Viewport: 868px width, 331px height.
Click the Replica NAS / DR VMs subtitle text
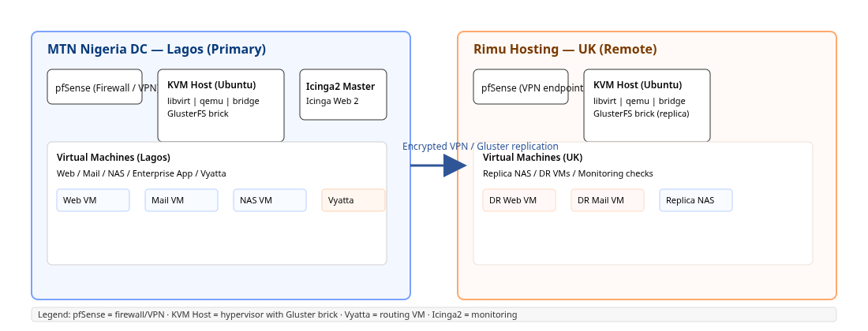coord(568,173)
